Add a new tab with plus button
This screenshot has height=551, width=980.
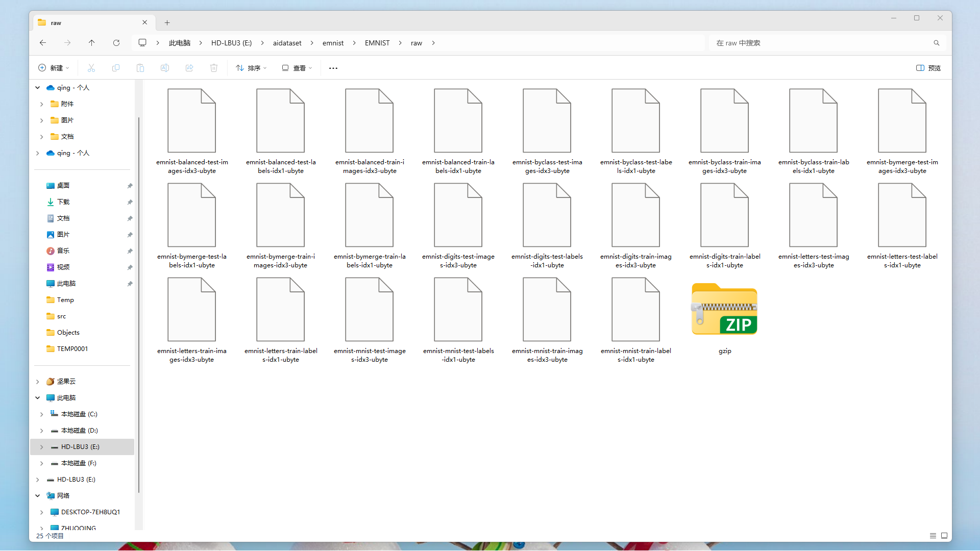(x=167, y=23)
